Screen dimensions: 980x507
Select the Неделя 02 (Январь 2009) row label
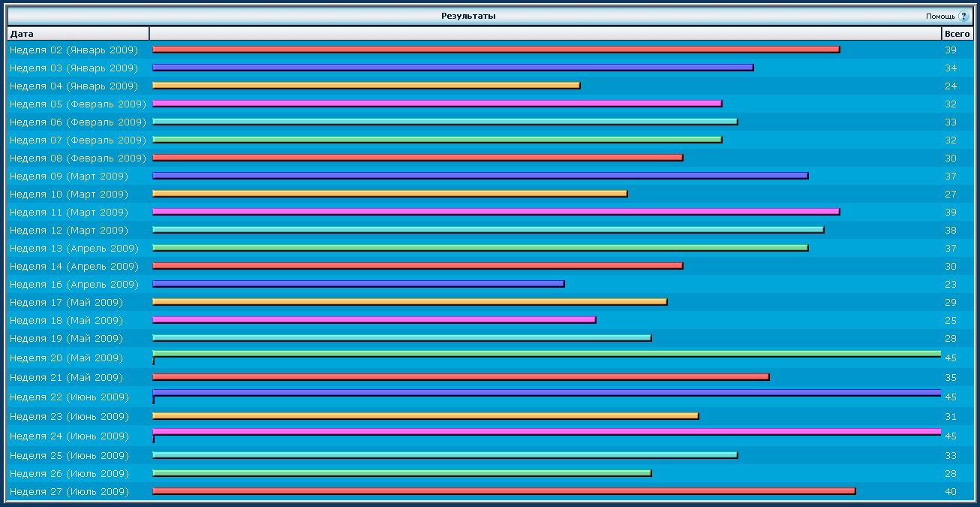point(74,50)
